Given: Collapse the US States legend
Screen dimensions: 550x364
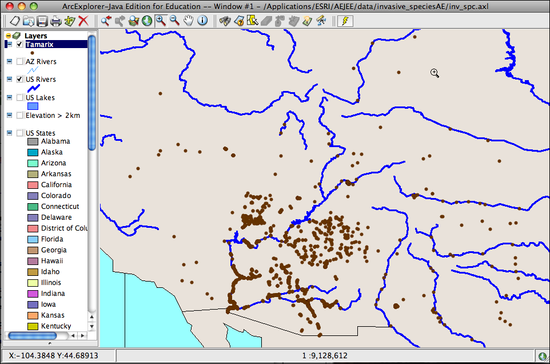Looking at the screenshot, I should pyautogui.click(x=9, y=133).
